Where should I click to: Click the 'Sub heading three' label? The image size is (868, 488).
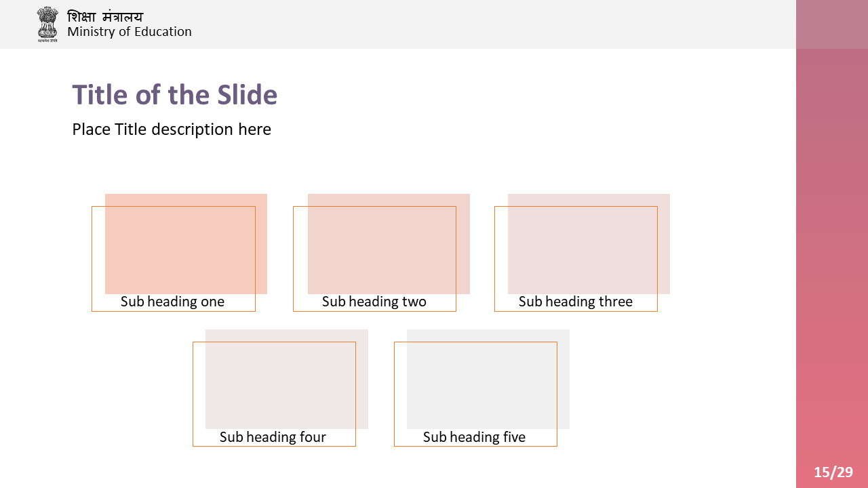576,302
